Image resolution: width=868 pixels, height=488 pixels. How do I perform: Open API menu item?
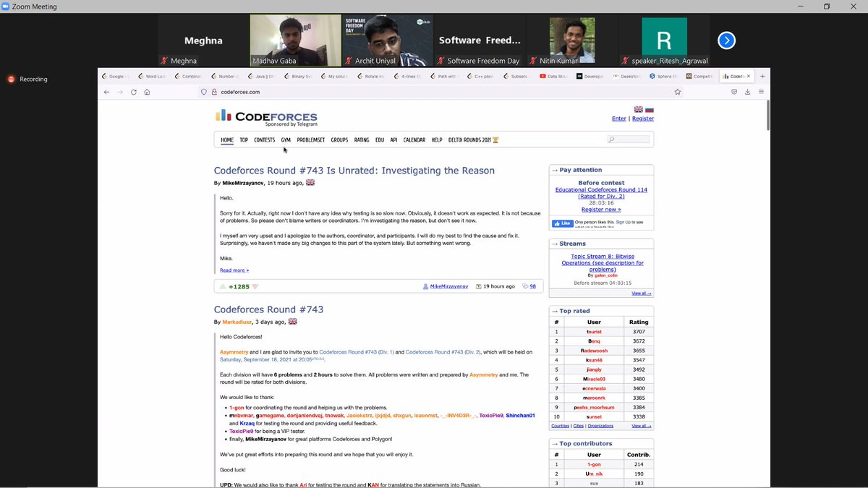[x=394, y=140]
